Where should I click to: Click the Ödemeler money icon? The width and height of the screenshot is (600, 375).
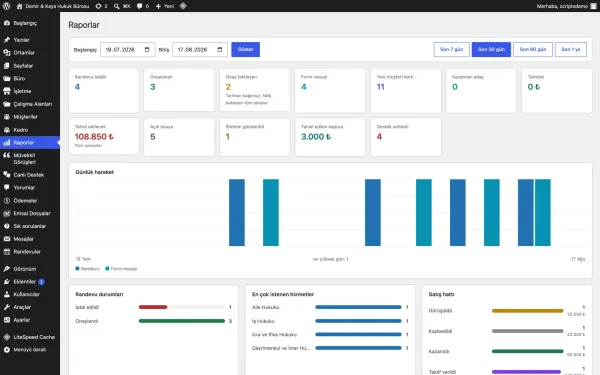(x=7, y=201)
